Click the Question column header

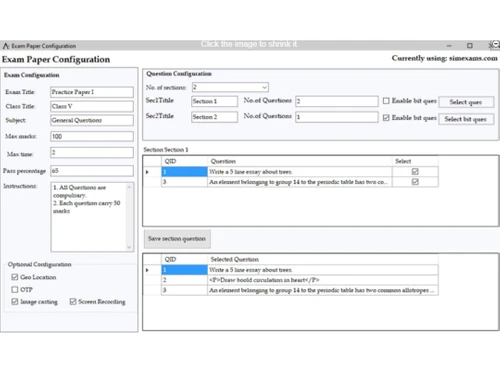(x=300, y=161)
